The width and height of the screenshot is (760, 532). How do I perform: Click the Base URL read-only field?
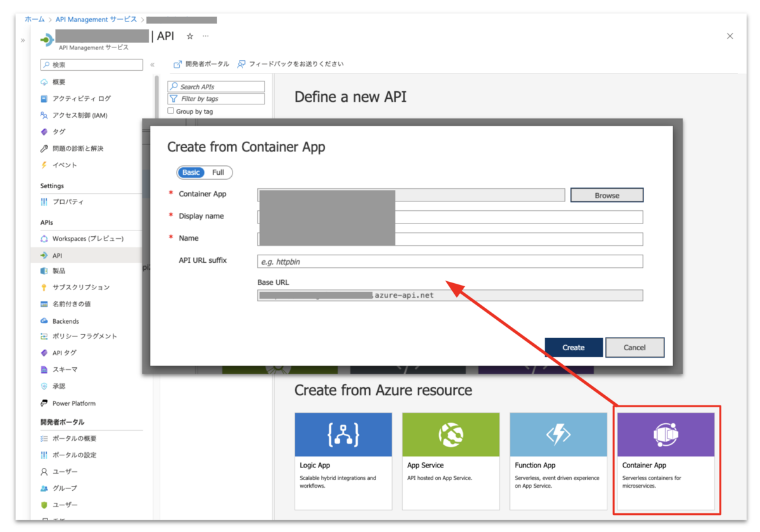pyautogui.click(x=450, y=295)
